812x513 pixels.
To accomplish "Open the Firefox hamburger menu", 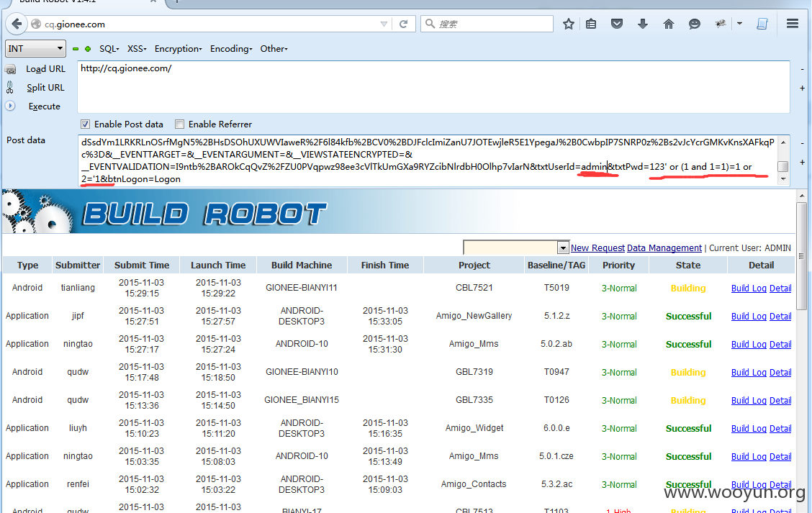I will 793,24.
